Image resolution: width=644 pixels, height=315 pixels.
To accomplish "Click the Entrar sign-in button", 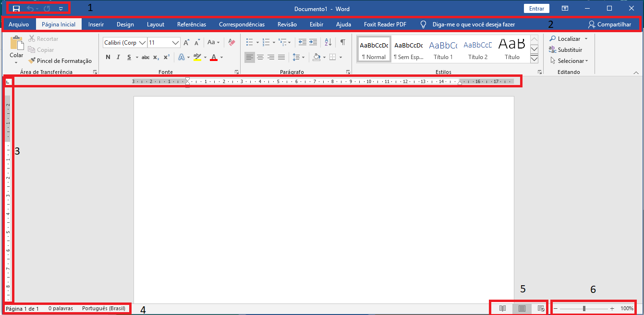I will click(536, 9).
